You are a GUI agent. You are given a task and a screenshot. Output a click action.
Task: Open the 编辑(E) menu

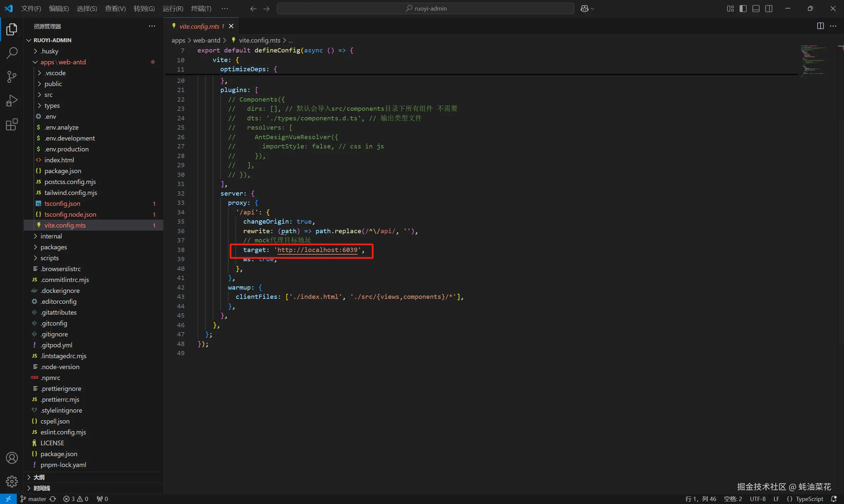(59, 9)
